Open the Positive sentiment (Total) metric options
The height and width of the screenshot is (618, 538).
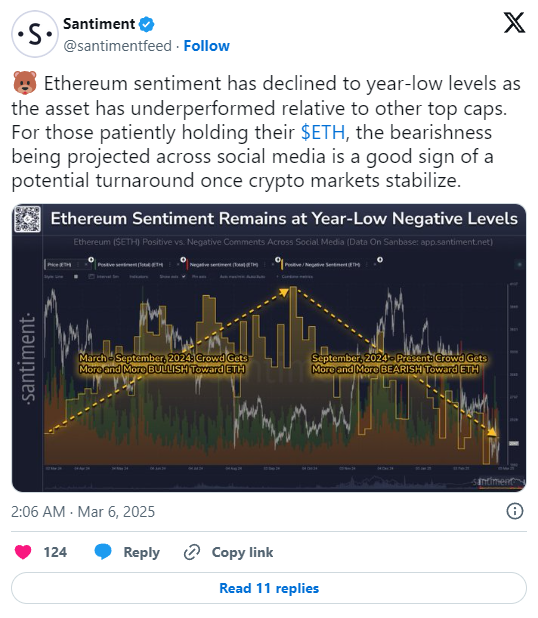(170, 265)
